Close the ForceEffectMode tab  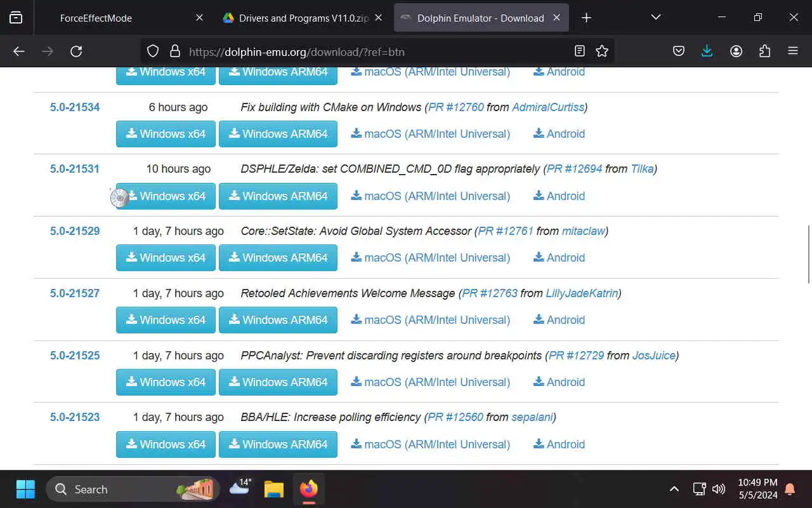tap(199, 18)
